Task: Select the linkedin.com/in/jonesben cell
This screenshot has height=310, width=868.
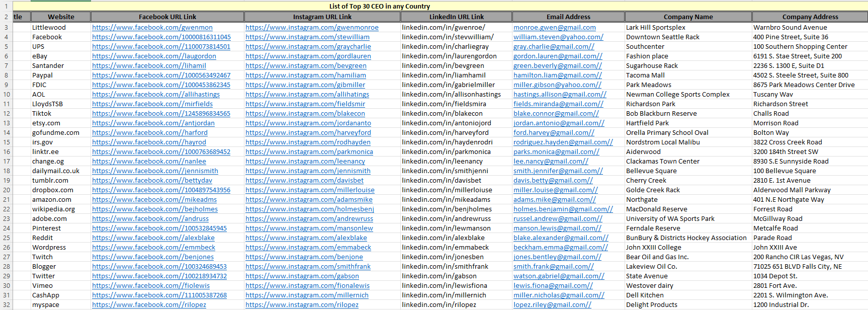Action: click(x=457, y=257)
